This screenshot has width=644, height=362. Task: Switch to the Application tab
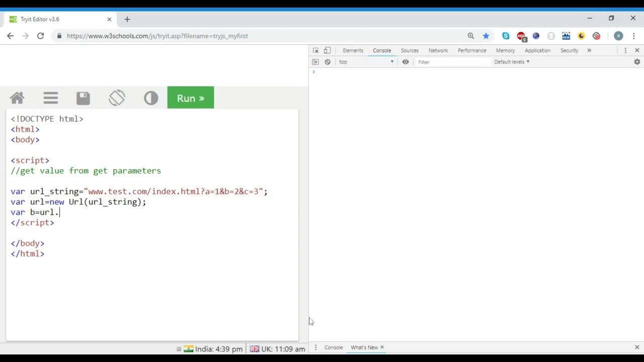[537, 50]
